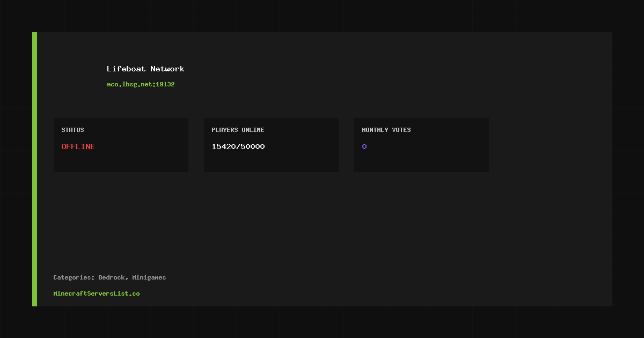Select the Status stat card
The width and height of the screenshot is (644, 338).
121,145
